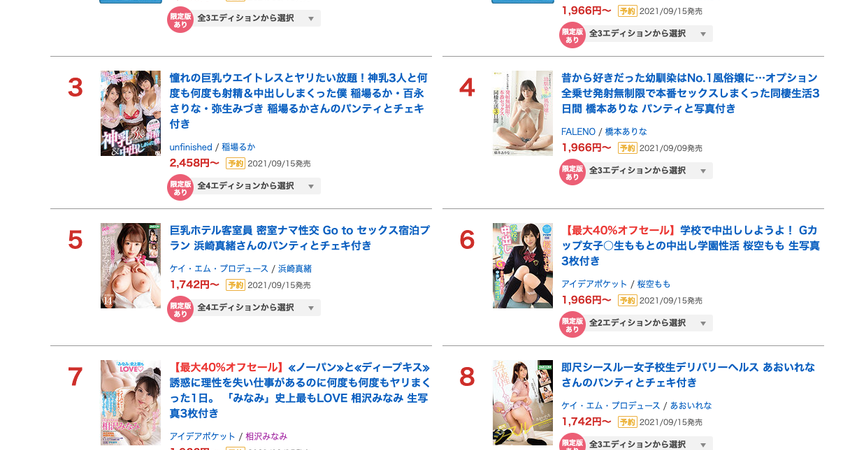The height and width of the screenshot is (450, 850).
Task: Click the 限定版あり badge on rank 4 item
Action: click(572, 172)
